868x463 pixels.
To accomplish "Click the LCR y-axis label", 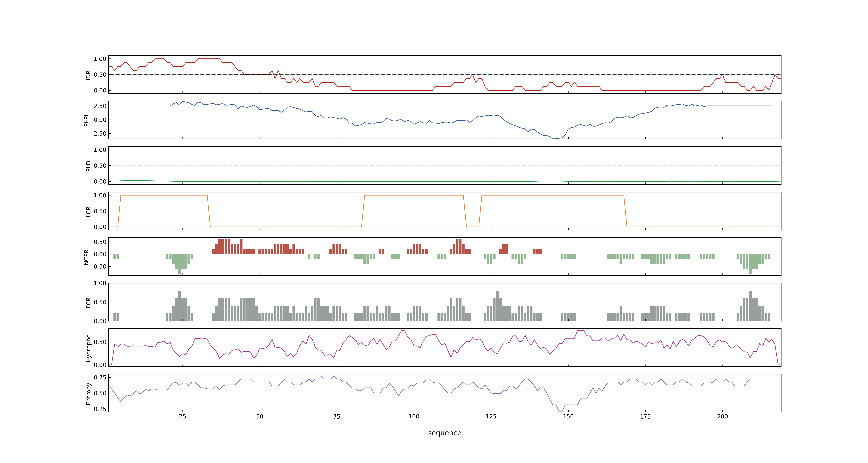I will 88,211.
